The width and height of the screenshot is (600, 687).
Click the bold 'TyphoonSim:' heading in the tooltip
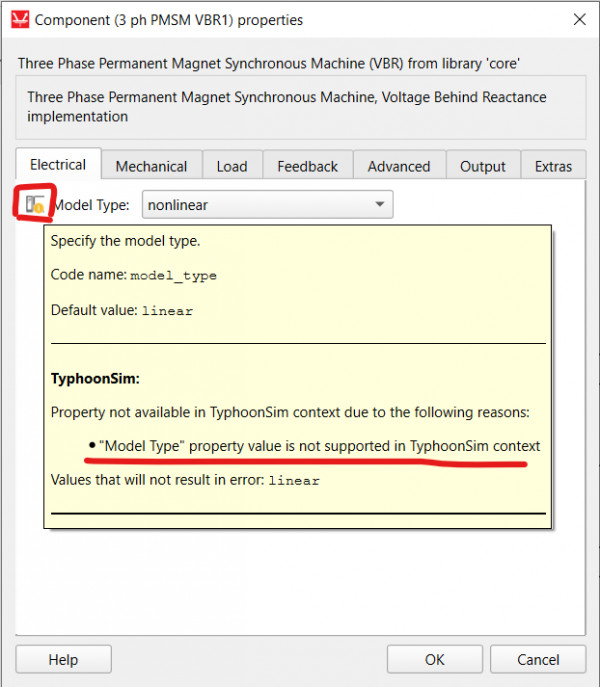tap(95, 379)
